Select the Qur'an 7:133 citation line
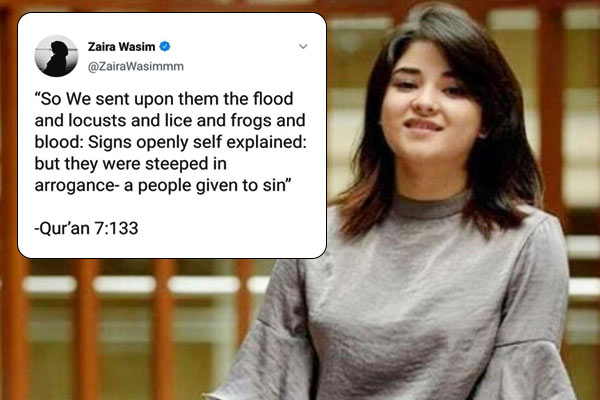The width and height of the screenshot is (600, 400). pyautogui.click(x=86, y=228)
